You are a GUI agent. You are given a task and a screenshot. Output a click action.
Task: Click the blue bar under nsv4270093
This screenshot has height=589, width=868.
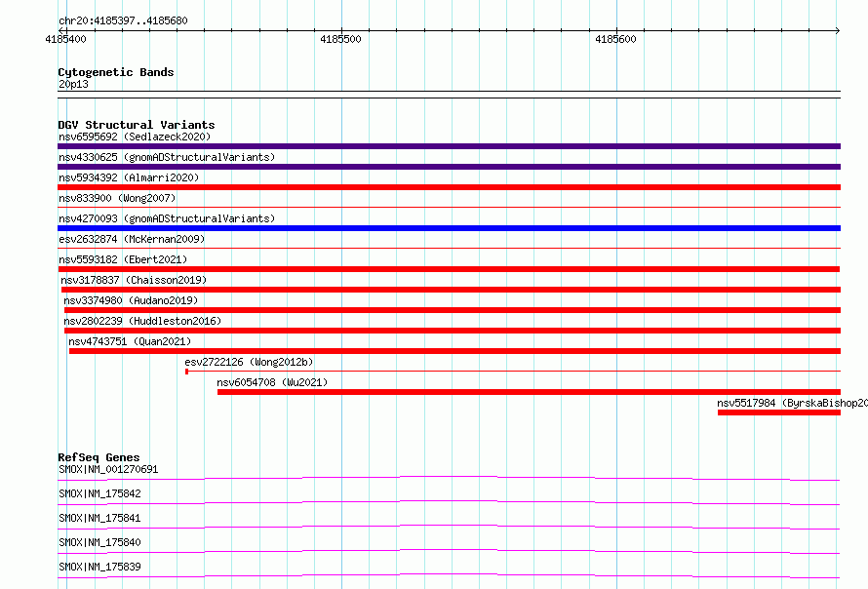click(449, 228)
